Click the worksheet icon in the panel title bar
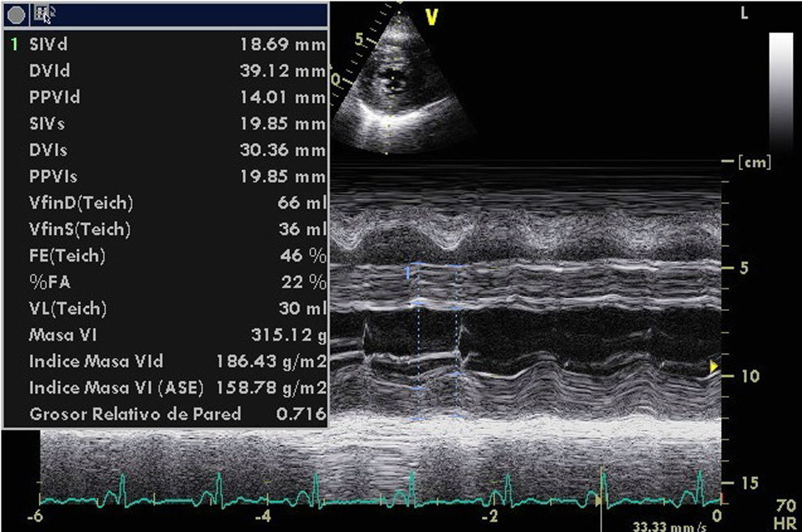The width and height of the screenshot is (802, 532). pyautogui.click(x=43, y=13)
